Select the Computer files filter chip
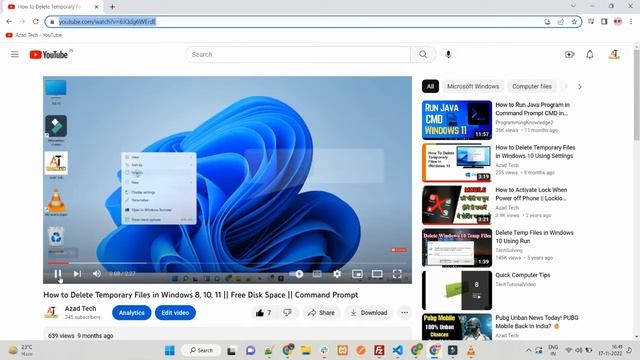Screen dimensions: 640x360 point(532,87)
